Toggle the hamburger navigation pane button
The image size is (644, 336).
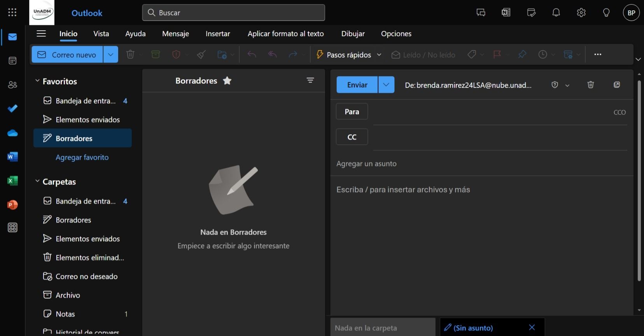pos(41,34)
